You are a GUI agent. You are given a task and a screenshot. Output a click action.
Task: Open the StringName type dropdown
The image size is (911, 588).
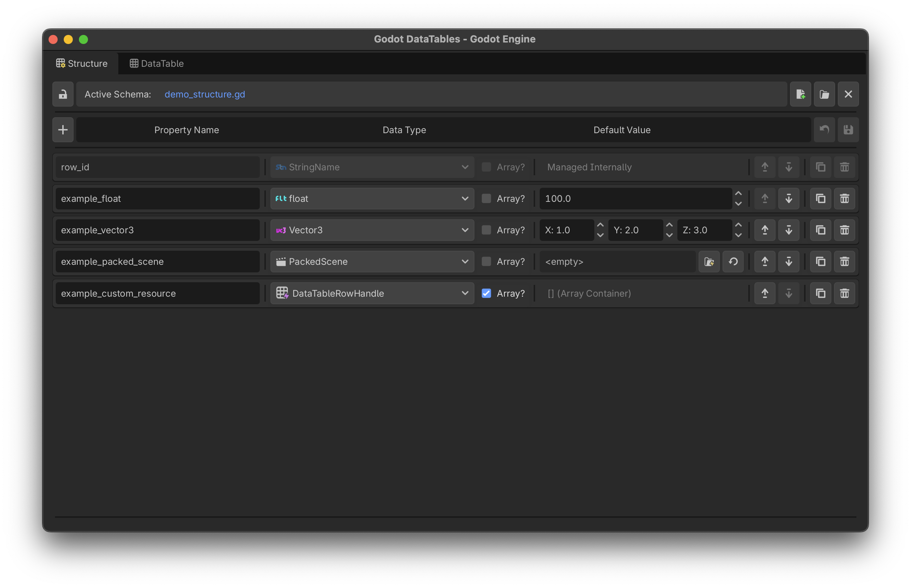372,167
